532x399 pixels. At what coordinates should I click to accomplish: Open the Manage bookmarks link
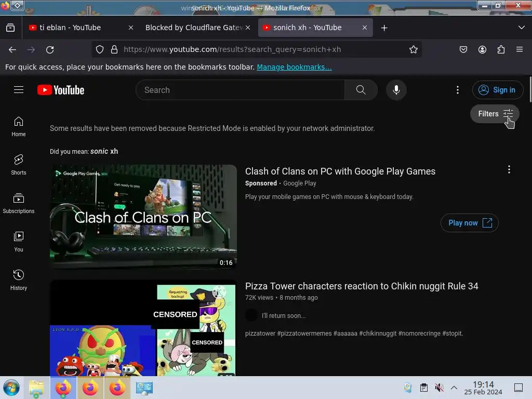[x=294, y=67]
